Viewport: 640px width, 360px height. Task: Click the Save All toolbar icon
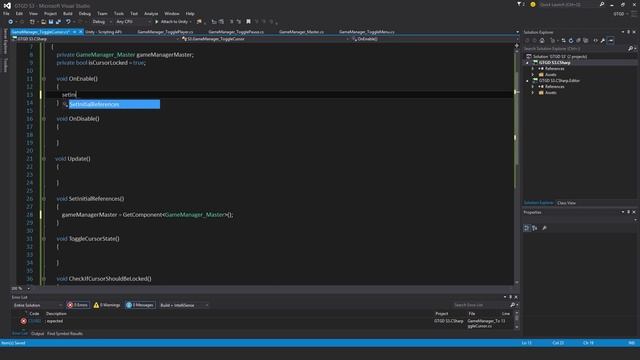pos(58,22)
